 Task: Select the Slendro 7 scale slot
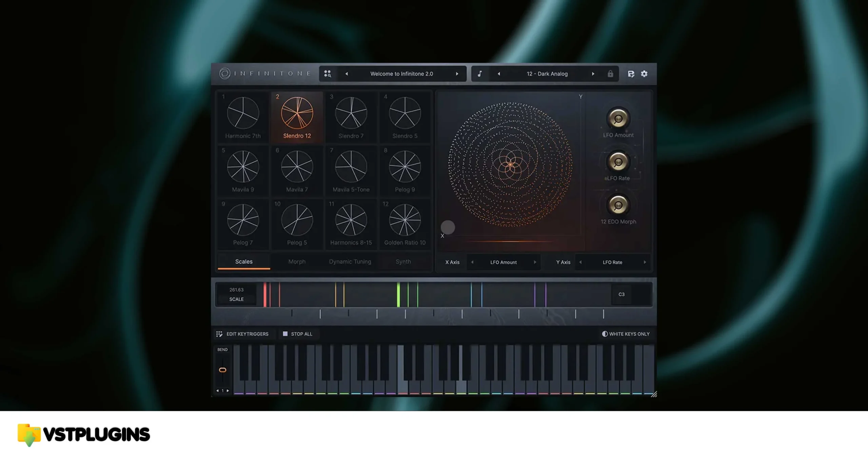pyautogui.click(x=351, y=117)
